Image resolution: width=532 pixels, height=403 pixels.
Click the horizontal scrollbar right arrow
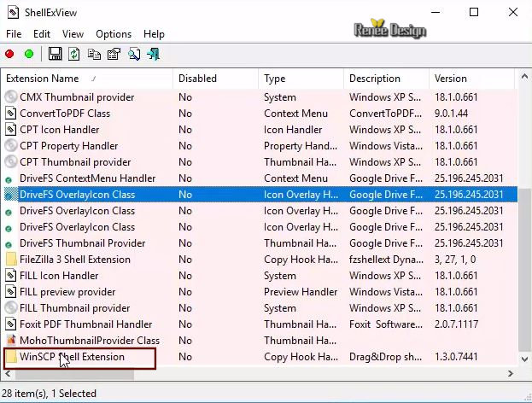click(x=511, y=373)
